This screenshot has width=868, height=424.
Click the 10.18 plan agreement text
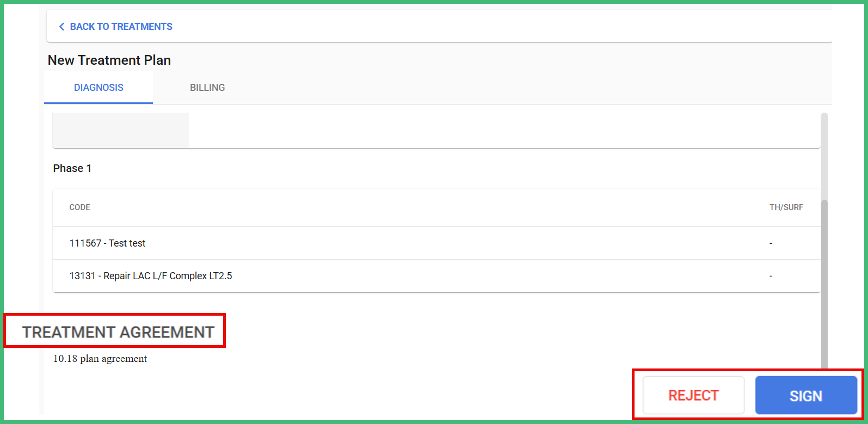click(x=100, y=359)
